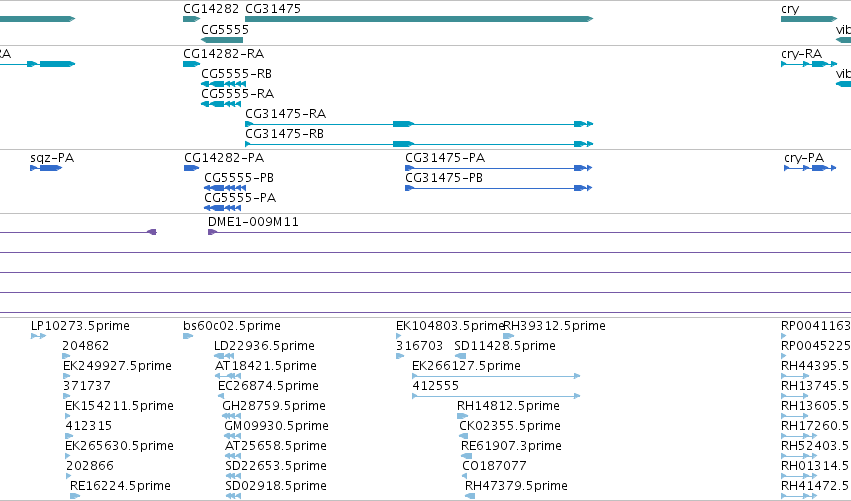This screenshot has width=851, height=501.
Task: Click EST LD22936.5prime
Action: (x=224, y=357)
